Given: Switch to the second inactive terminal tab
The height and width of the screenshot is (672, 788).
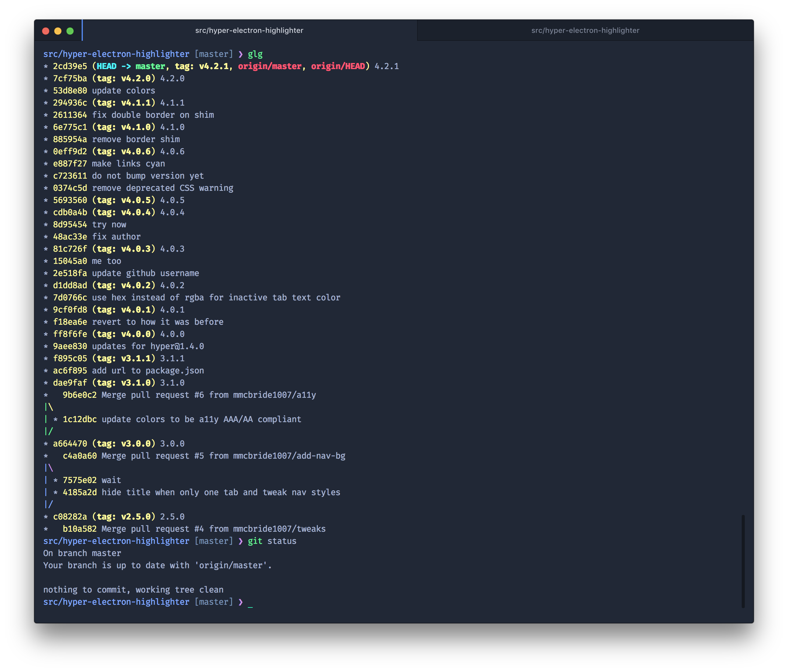Looking at the screenshot, I should tap(585, 30).
